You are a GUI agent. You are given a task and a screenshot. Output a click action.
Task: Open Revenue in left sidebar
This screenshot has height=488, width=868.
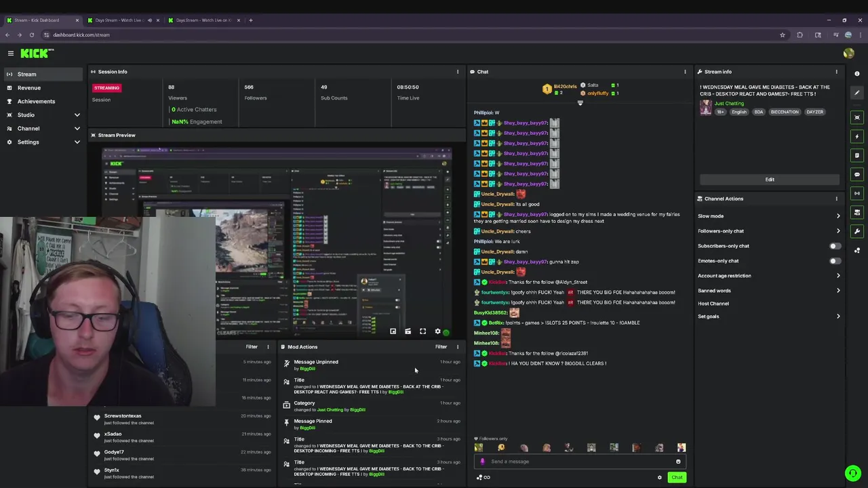coord(43,88)
